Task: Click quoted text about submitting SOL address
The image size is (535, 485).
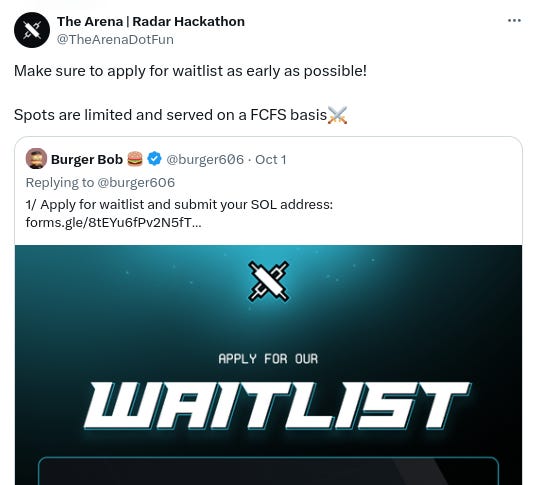Action: [x=179, y=204]
